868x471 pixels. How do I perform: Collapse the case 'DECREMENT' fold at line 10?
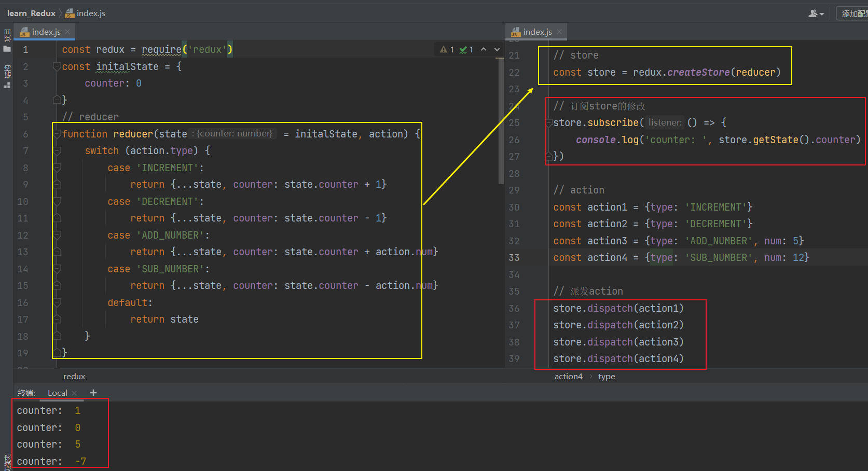click(x=57, y=201)
